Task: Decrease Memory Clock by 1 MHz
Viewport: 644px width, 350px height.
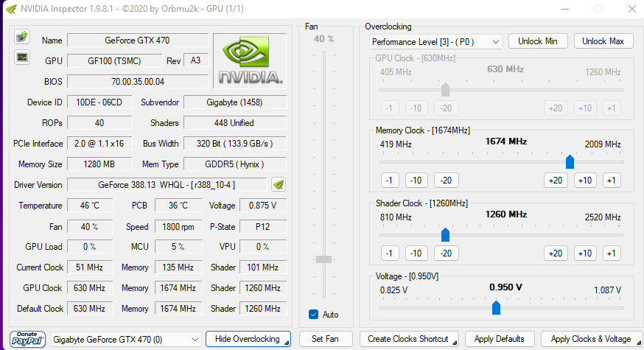Action: [389, 181]
